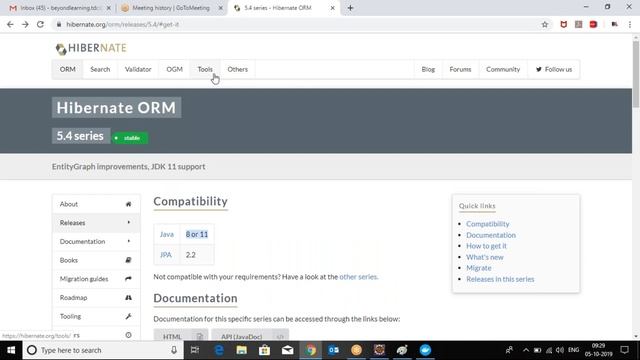
Task: Switch to Chrome on the taskbar
Action: click(311, 350)
